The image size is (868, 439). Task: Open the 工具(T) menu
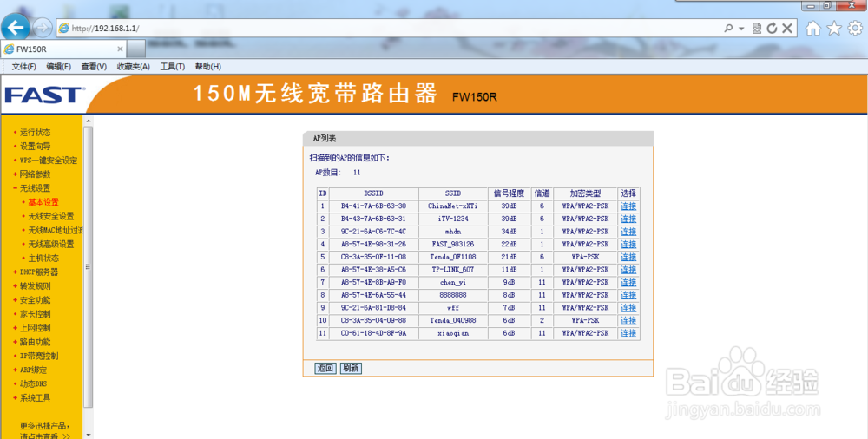click(x=173, y=67)
